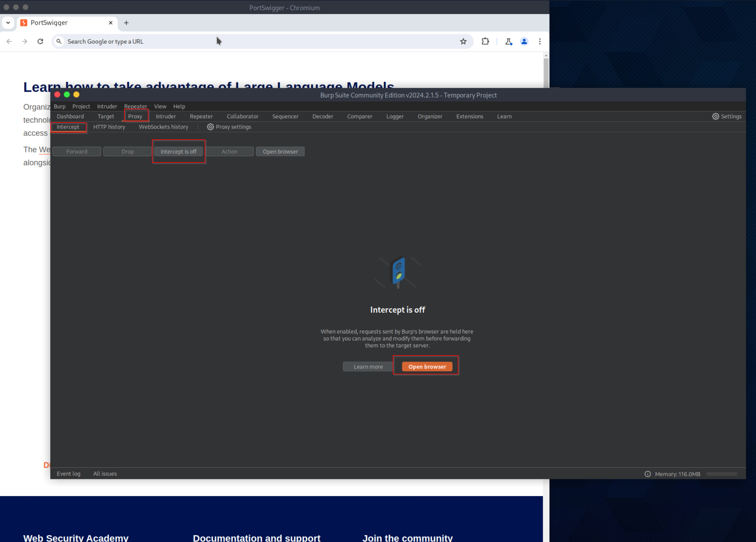Open Chromium three-dot menu
Image resolution: width=756 pixels, height=542 pixels.
(x=540, y=41)
